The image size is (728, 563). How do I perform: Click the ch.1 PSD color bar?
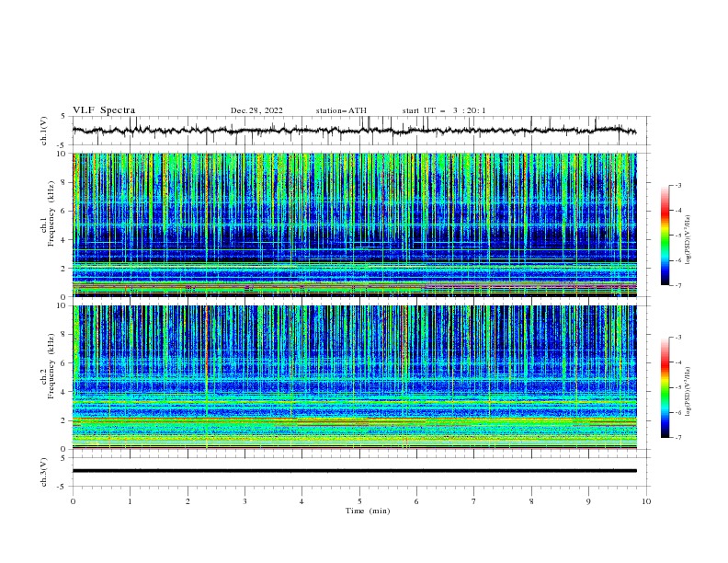tap(665, 236)
